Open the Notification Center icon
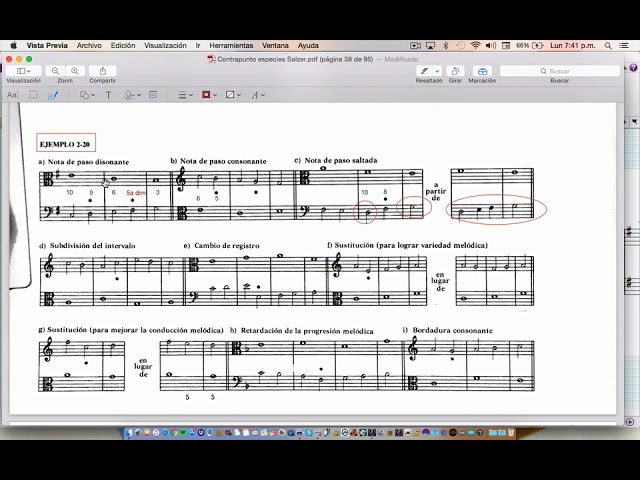The image size is (640, 480). click(624, 46)
